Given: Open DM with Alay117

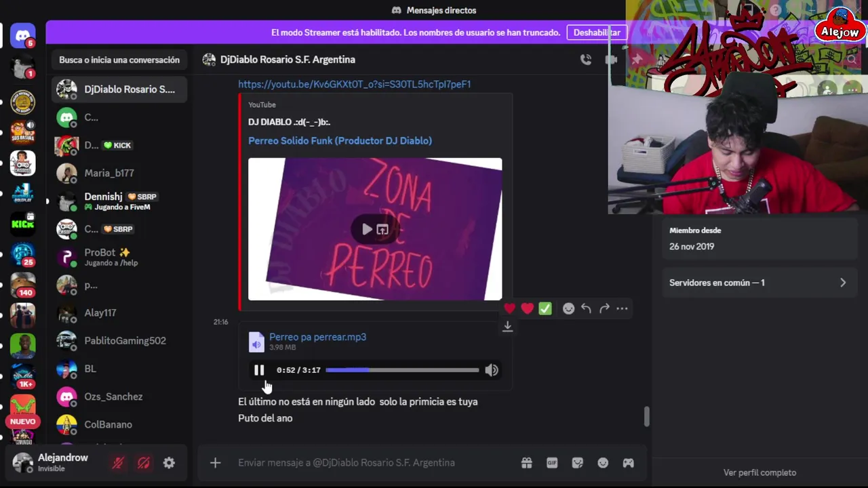Looking at the screenshot, I should [120, 313].
